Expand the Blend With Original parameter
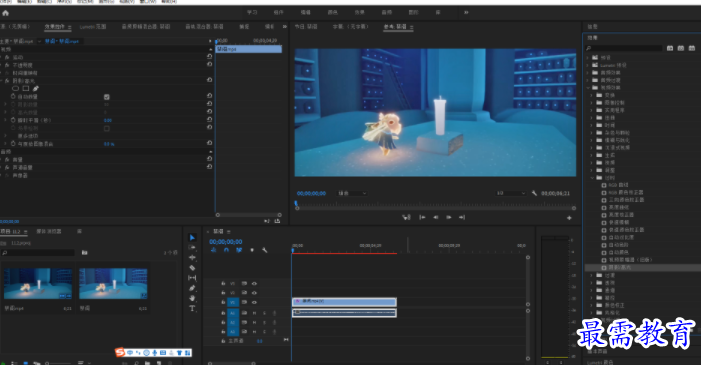This screenshot has height=365, width=701. coord(5,144)
